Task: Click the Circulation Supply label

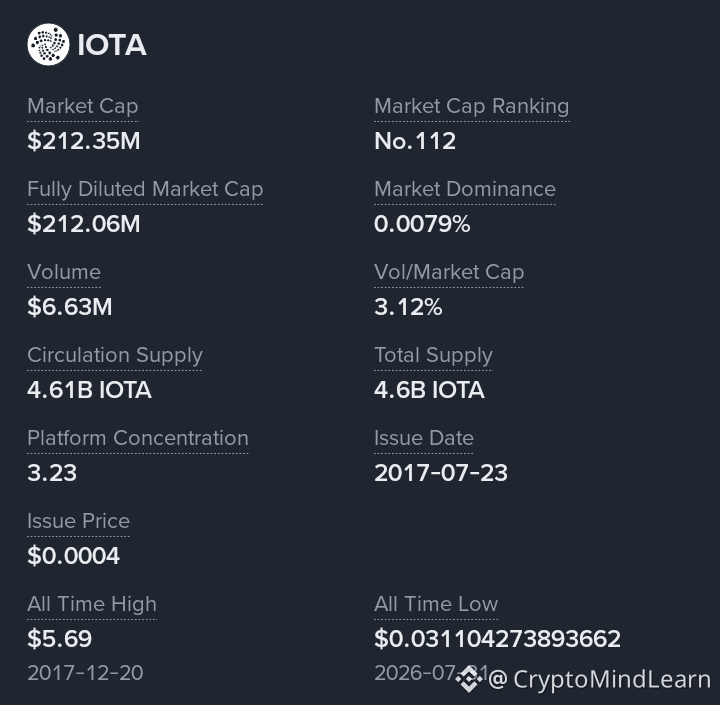Action: tap(115, 356)
